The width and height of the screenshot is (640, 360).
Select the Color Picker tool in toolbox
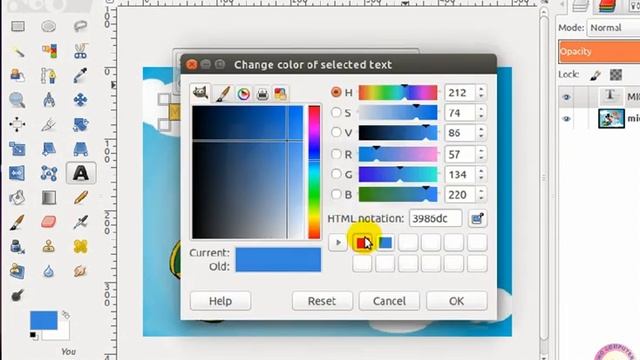click(x=80, y=76)
